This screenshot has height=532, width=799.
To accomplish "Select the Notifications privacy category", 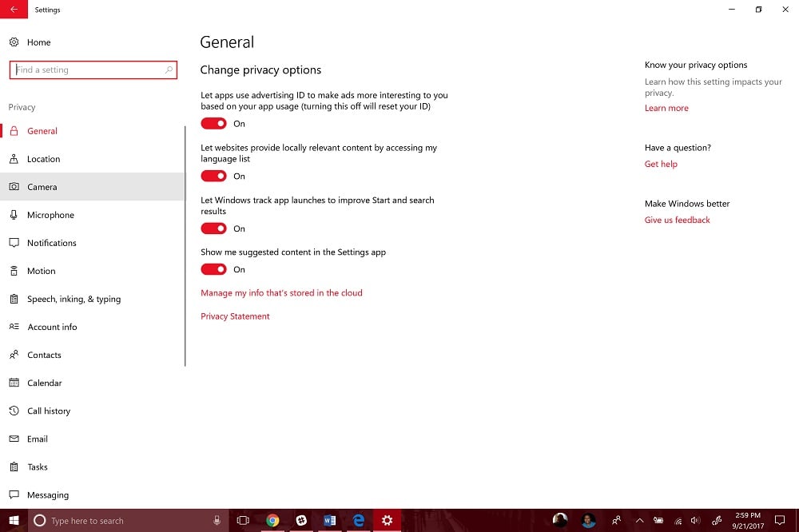I will [54, 243].
